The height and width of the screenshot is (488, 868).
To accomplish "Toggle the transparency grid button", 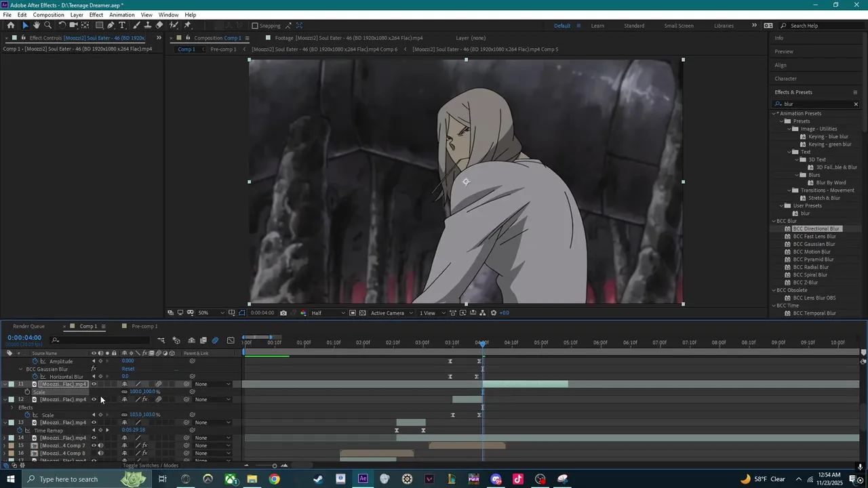I will tap(363, 313).
